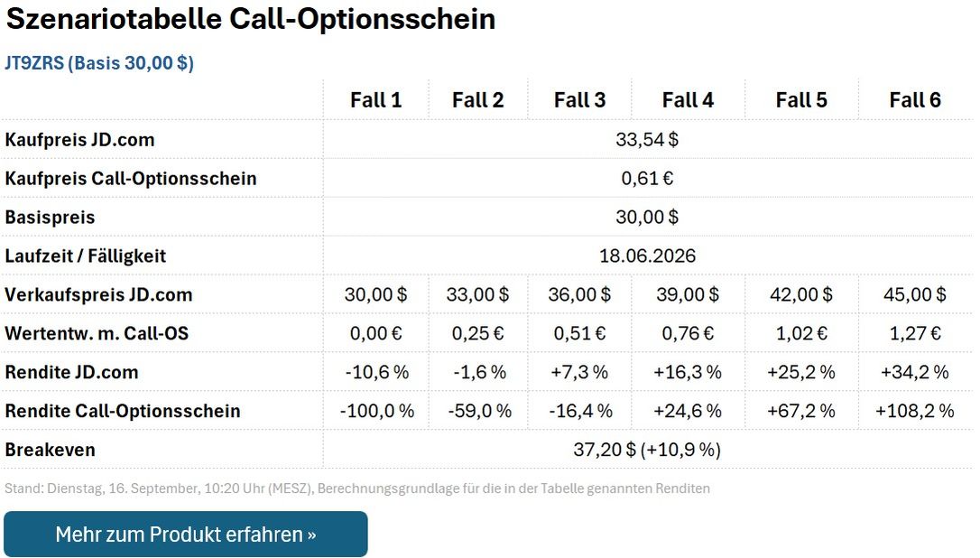
Task: Click the "Basispreis" row label
Action: (x=50, y=218)
